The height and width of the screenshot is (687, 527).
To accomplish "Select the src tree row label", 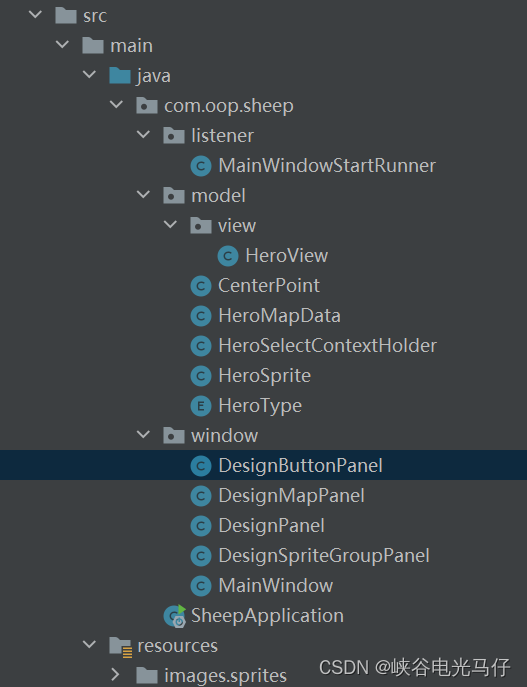I will pos(95,16).
